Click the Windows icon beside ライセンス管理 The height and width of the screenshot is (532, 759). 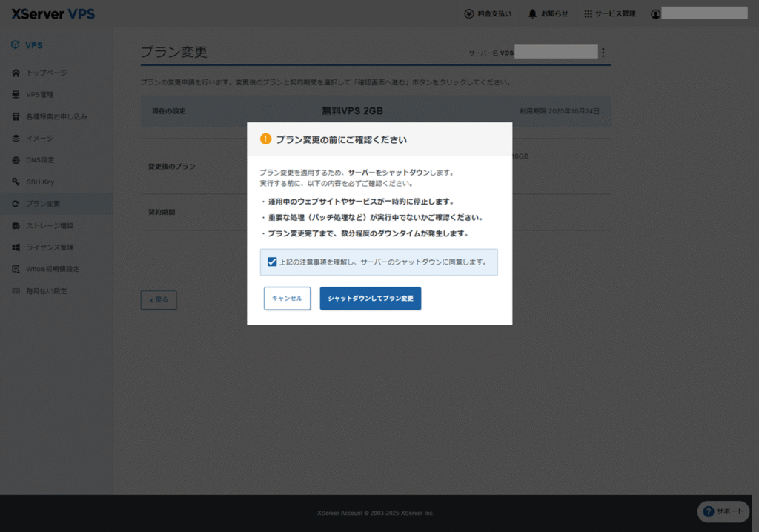[x=16, y=247]
